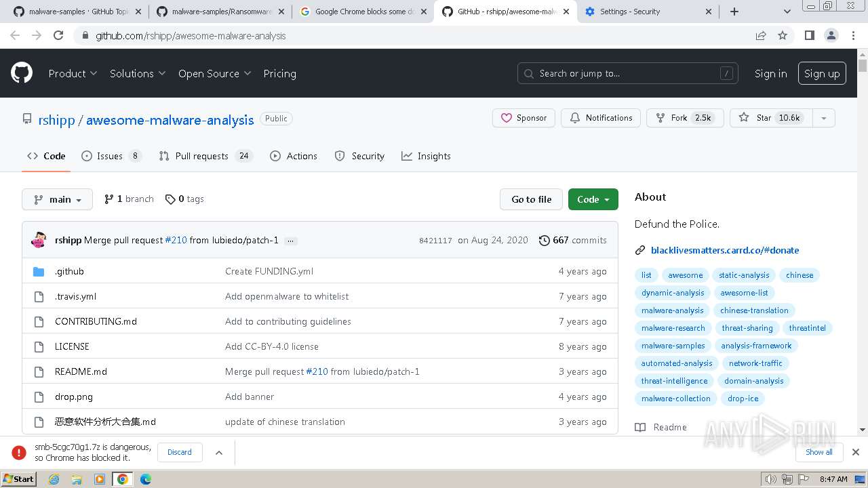Viewport: 868px width, 488px height.
Task: Focus Search or jump to field
Action: click(x=628, y=73)
